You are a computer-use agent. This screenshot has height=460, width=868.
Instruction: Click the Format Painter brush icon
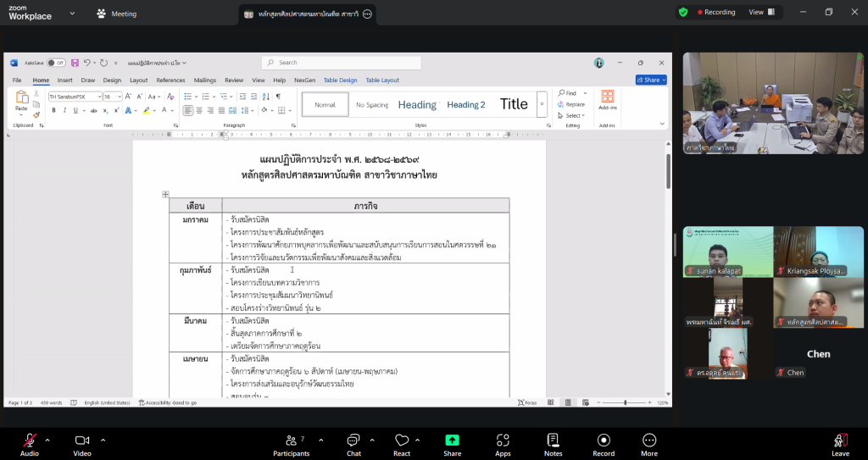(x=36, y=115)
